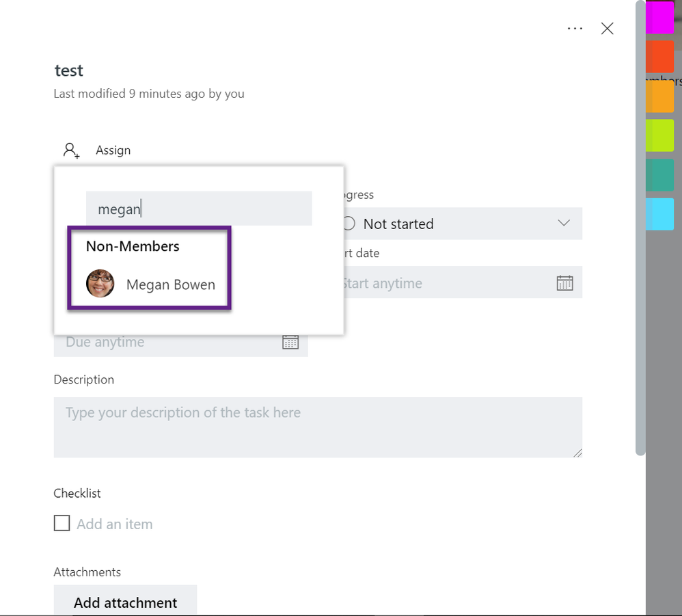Expand the Progress dropdown chevron

tap(564, 224)
